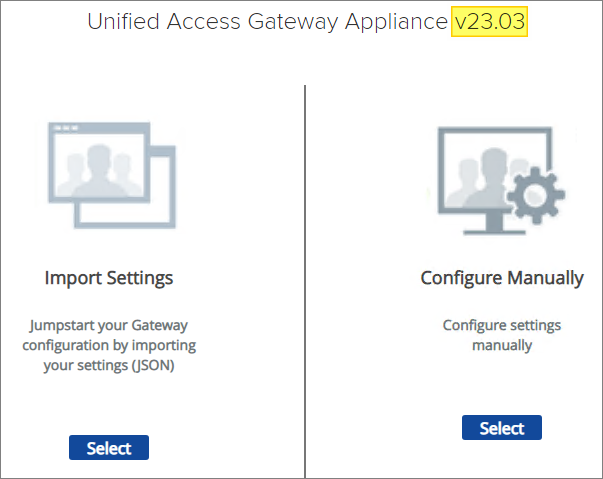
Task: Click the word 'Appliance' in the title
Action: click(398, 22)
